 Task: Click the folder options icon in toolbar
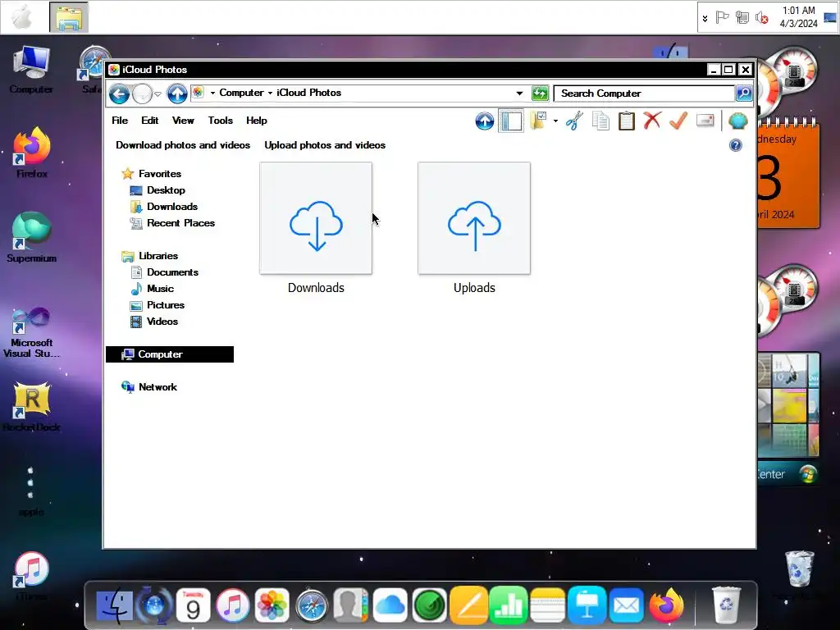pos(538,121)
